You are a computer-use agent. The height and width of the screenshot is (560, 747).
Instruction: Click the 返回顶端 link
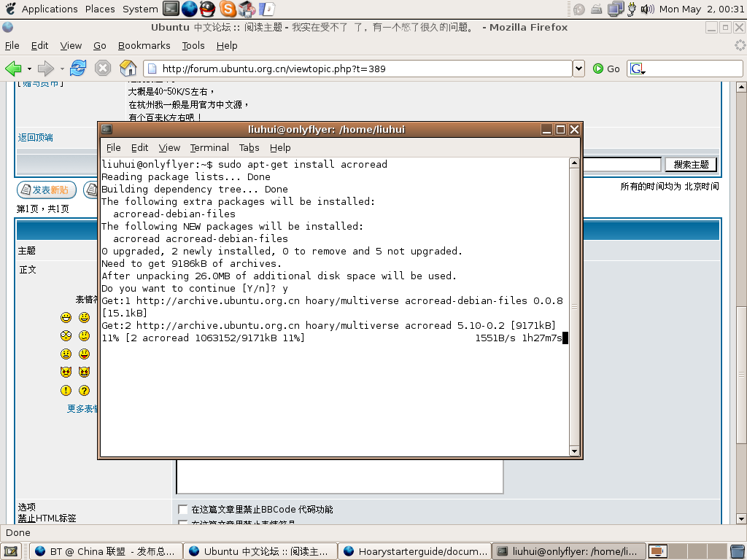[35, 138]
